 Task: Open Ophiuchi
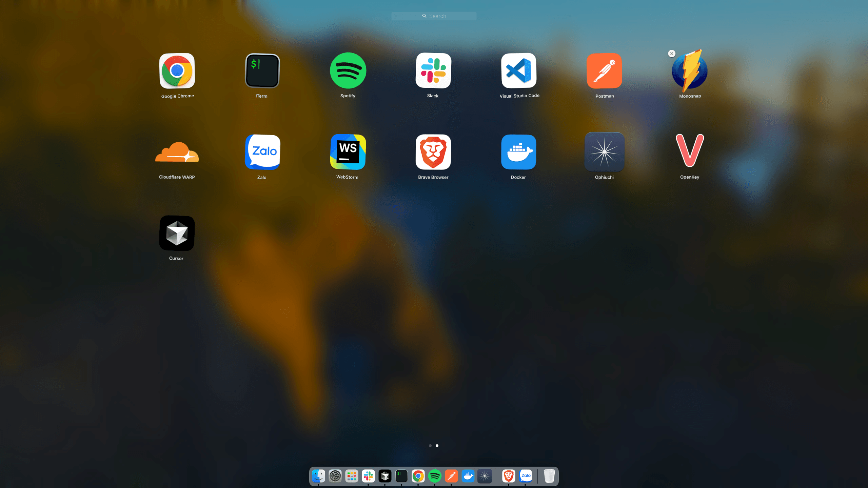click(x=605, y=152)
